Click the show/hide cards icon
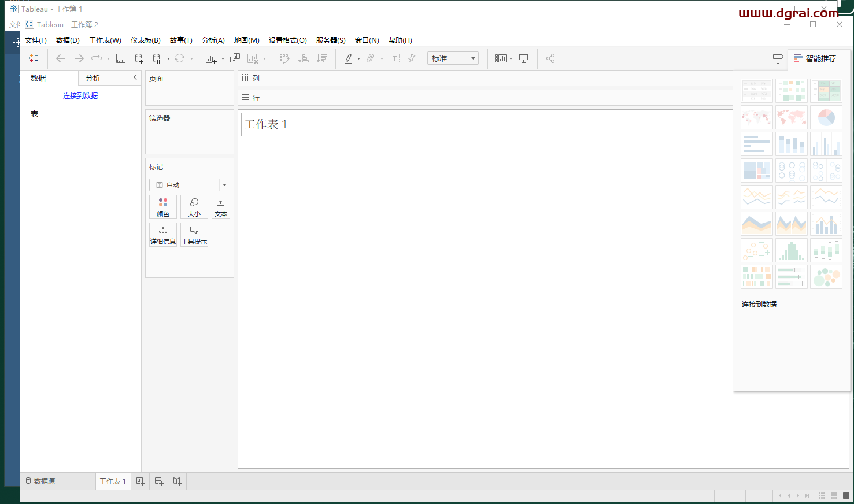The image size is (854, 504). pyautogui.click(x=501, y=58)
